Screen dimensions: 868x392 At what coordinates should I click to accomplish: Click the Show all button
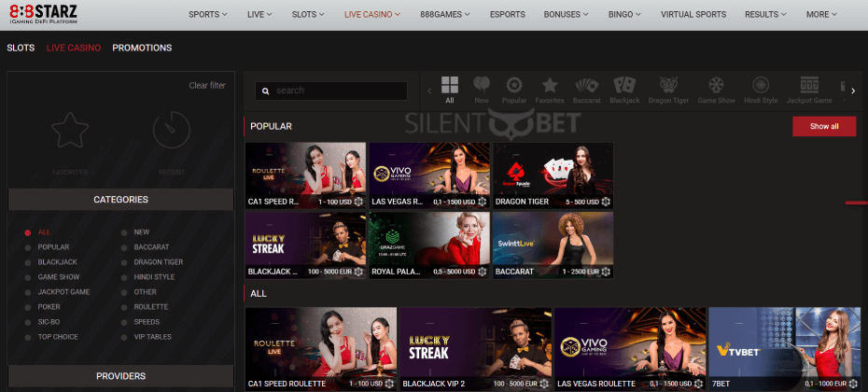(824, 126)
